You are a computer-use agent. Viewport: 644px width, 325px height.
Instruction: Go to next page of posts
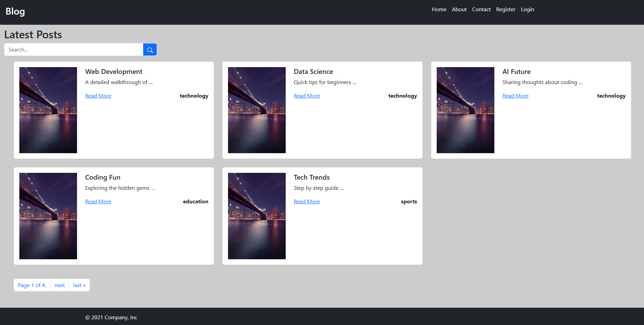pos(60,285)
